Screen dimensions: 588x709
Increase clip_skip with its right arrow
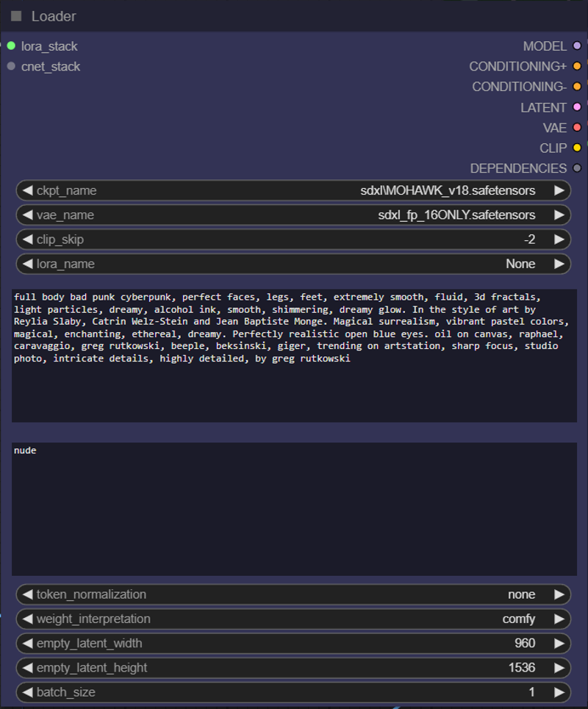click(x=559, y=240)
